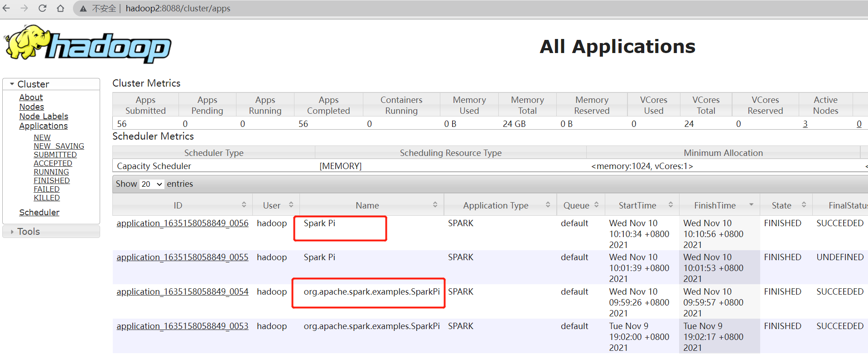Open application_1635158058849_0054 details

click(183, 291)
